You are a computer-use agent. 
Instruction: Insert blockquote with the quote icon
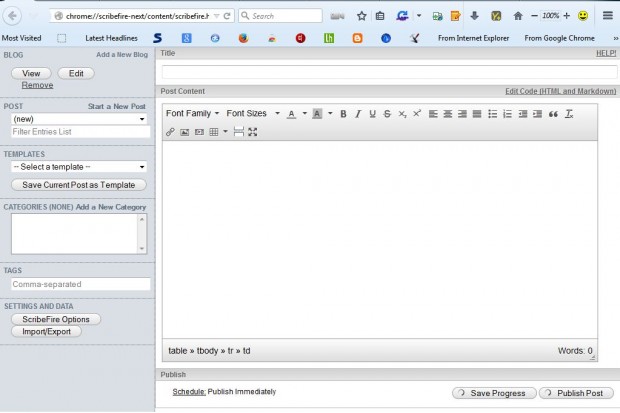(553, 114)
